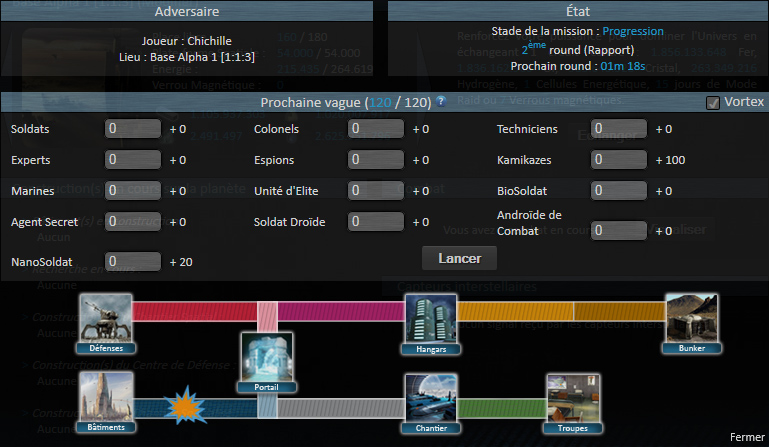Click the Hangars building icon
This screenshot has height=447, width=769.
pos(430,323)
